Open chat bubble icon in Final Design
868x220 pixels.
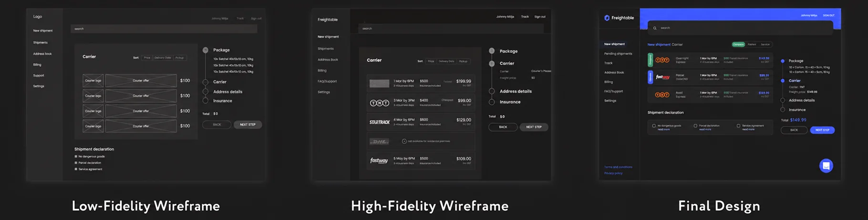(826, 166)
